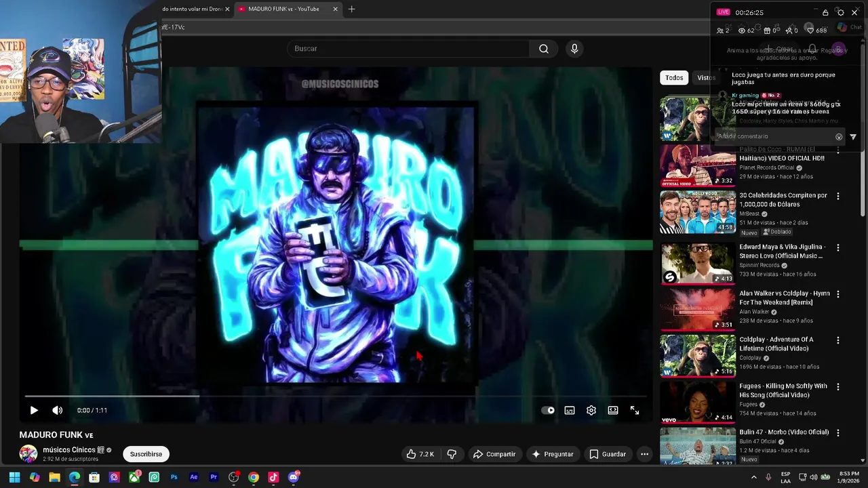Image resolution: width=868 pixels, height=488 pixels.
Task: Open Google Chrome from the taskbar
Action: [x=254, y=477]
